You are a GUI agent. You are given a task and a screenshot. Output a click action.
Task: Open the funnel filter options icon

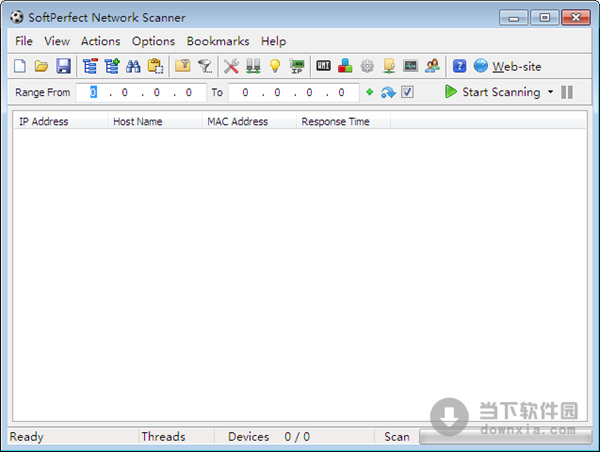205,66
